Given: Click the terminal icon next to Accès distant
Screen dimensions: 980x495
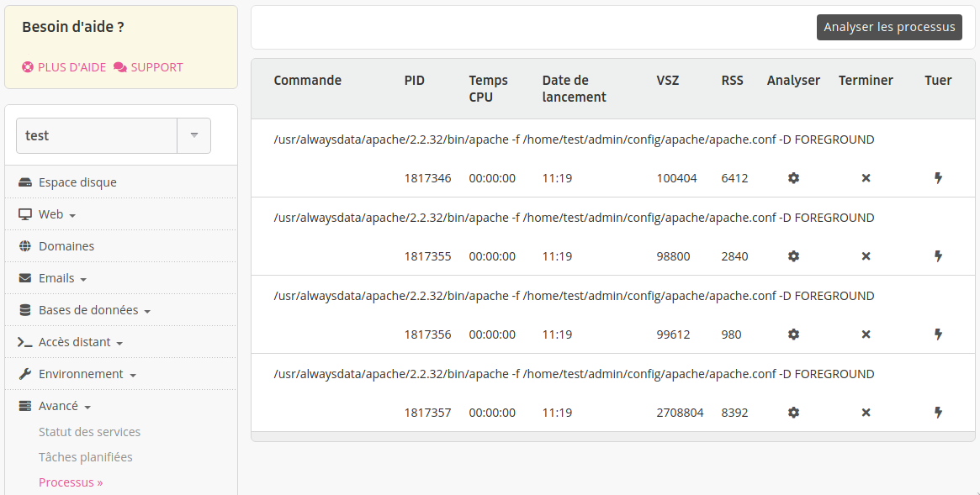Looking at the screenshot, I should pyautogui.click(x=25, y=342).
